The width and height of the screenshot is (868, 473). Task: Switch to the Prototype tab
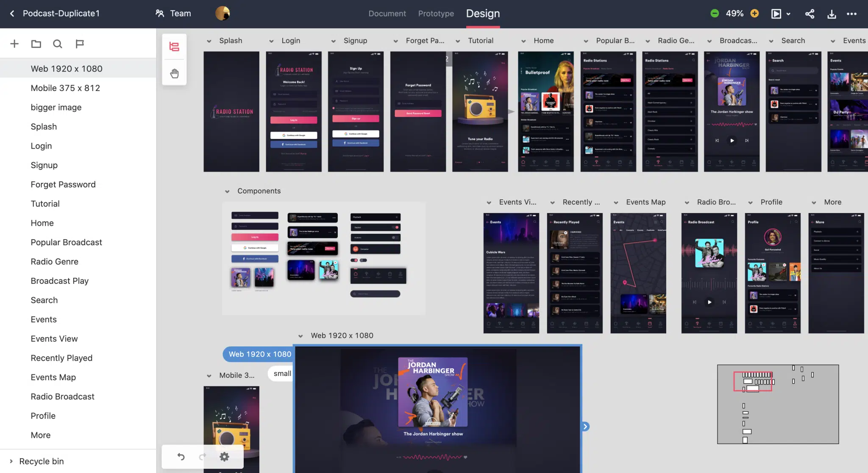(x=436, y=14)
